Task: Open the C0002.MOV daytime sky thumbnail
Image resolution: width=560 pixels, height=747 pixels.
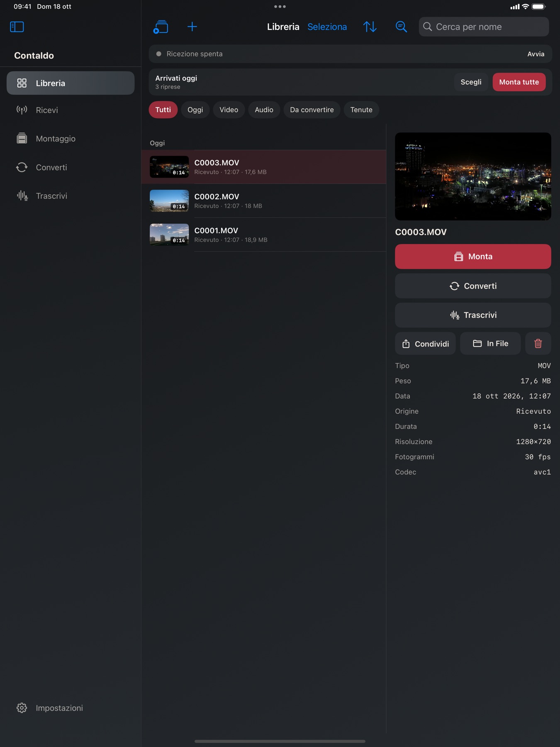Action: tap(169, 201)
